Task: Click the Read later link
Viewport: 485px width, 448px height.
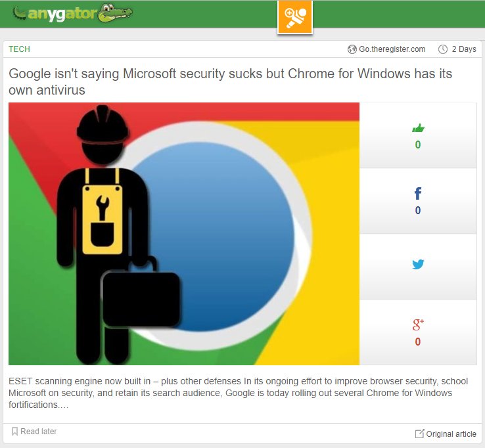Action: (38, 432)
